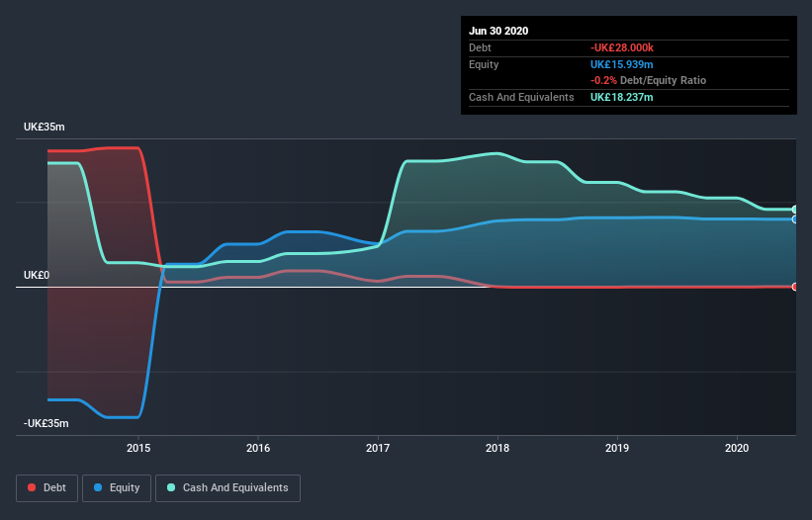Click the UK£18.237m cash value
This screenshot has height=520, width=812.
621,97
